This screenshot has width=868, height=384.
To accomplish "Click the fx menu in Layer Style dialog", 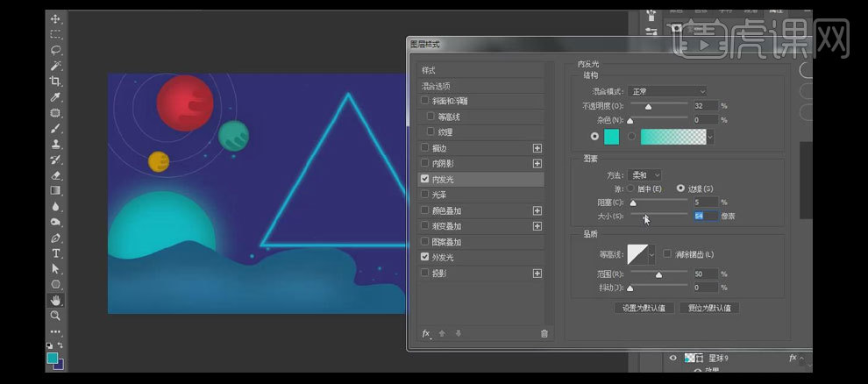I will coord(426,333).
